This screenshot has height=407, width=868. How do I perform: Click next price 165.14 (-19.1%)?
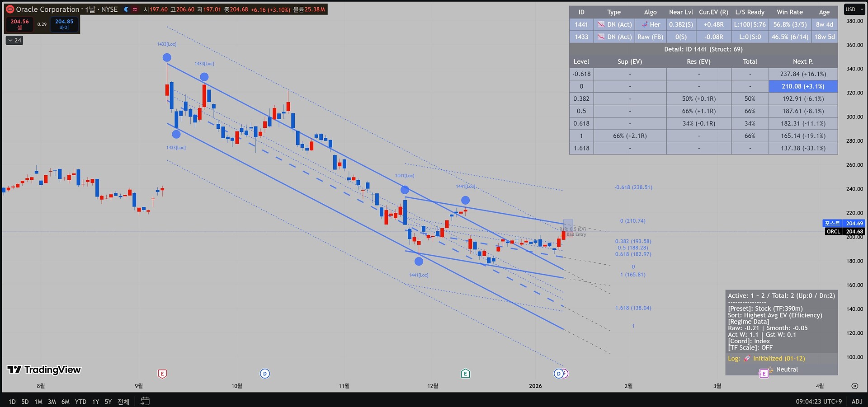pos(803,136)
